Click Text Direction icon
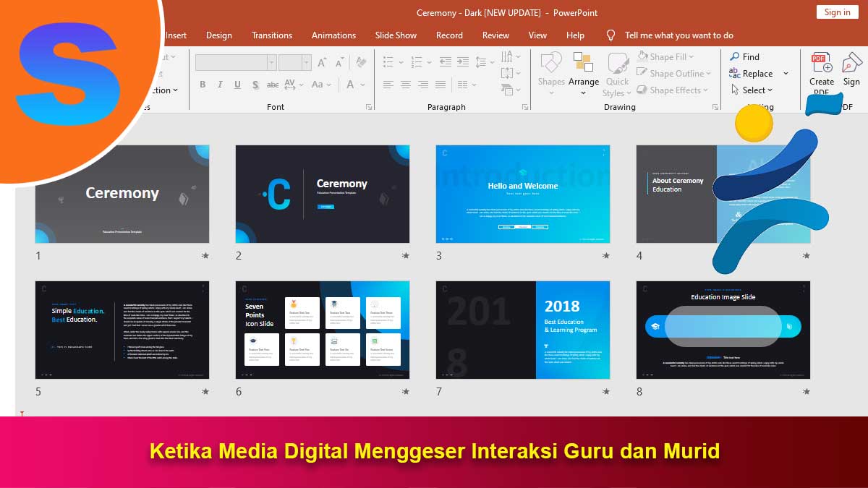This screenshot has width=868, height=488. point(507,56)
